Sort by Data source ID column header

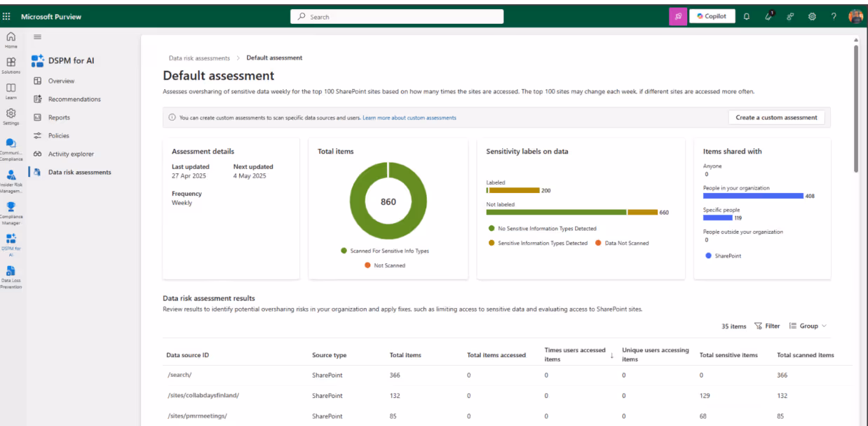[x=187, y=355]
